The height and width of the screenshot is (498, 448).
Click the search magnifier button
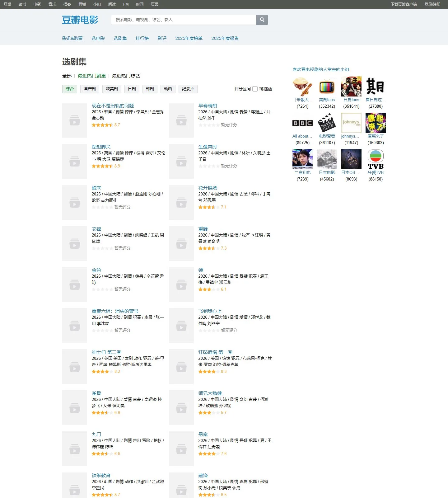(262, 20)
